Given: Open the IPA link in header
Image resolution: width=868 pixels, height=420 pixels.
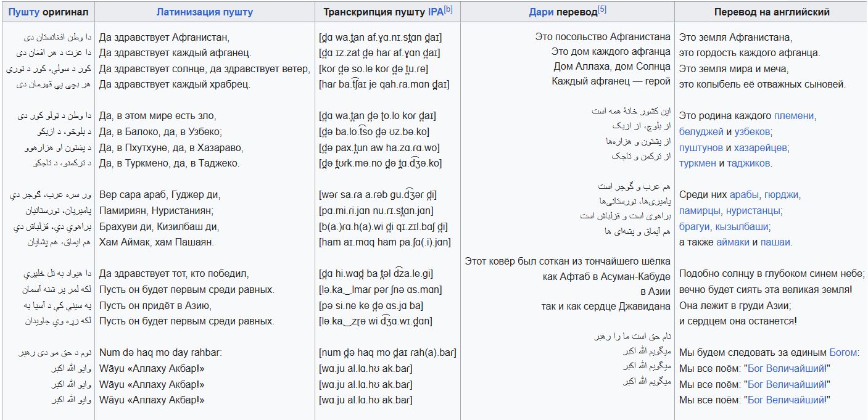Looking at the screenshot, I should [x=435, y=12].
